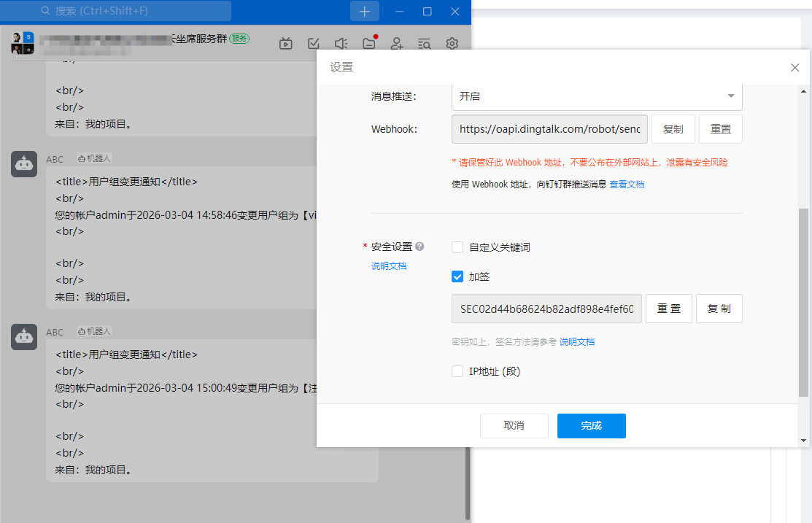Uncheck the 加签 checkbox
This screenshot has height=523, width=812.
click(x=457, y=276)
